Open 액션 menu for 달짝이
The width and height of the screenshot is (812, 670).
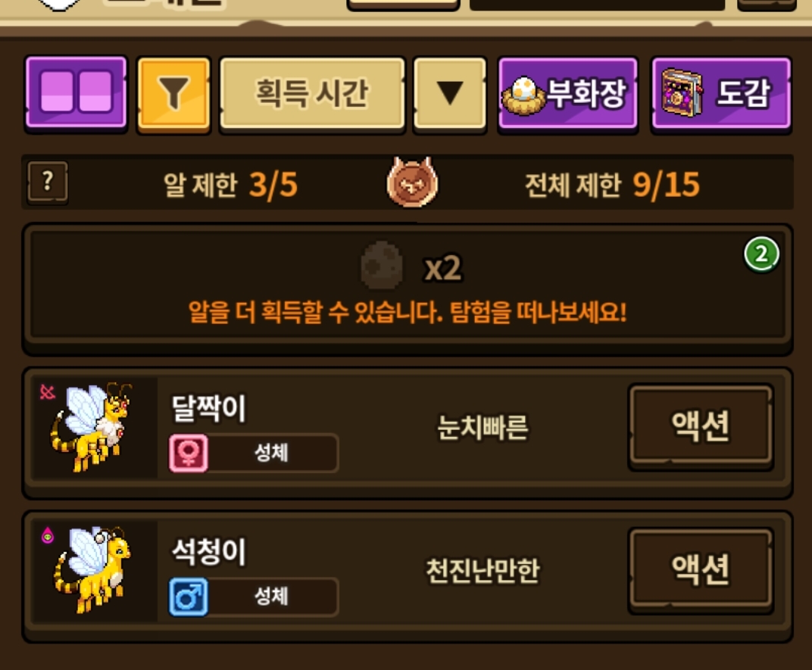(x=701, y=426)
